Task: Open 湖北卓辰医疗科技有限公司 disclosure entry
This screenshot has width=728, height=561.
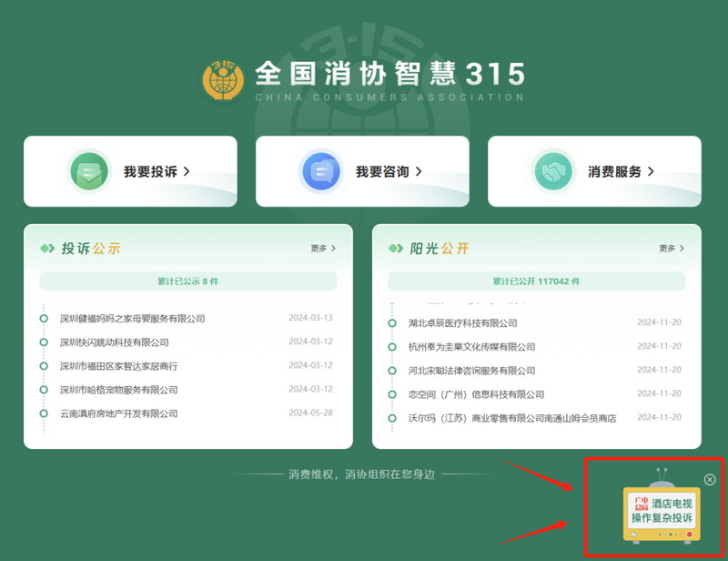Action: click(462, 323)
